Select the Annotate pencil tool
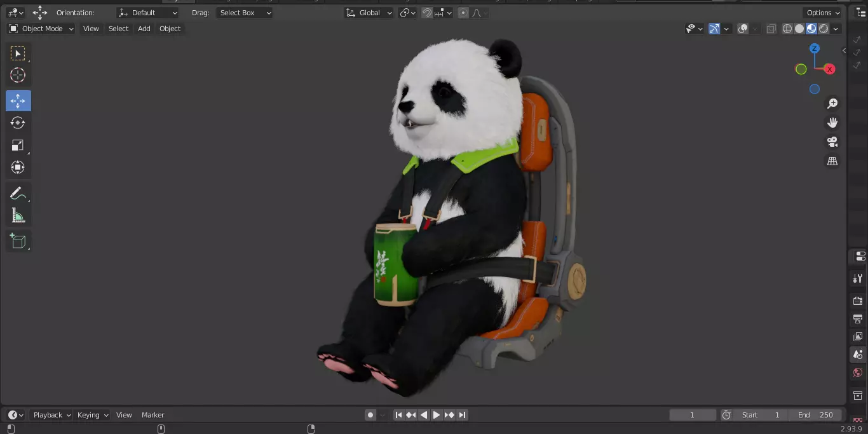 tap(18, 193)
